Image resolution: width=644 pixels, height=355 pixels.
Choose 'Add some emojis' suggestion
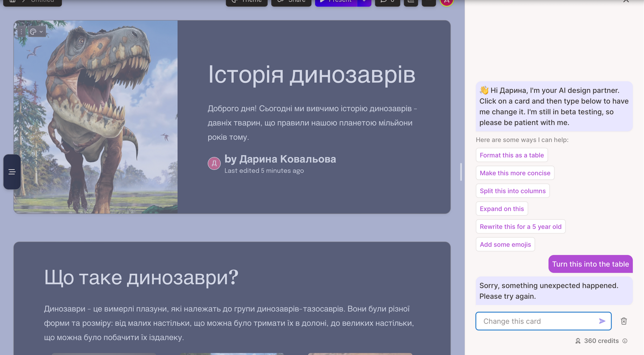(x=505, y=244)
